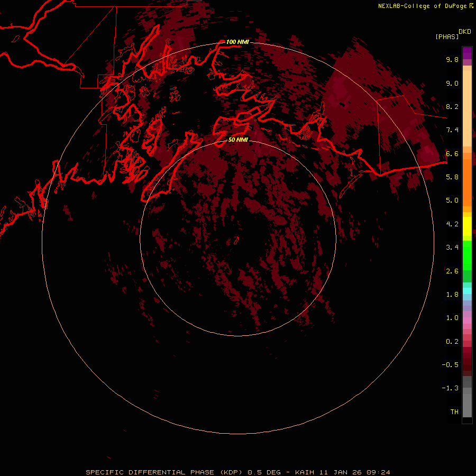Click the -0.5 scale label

450,365
